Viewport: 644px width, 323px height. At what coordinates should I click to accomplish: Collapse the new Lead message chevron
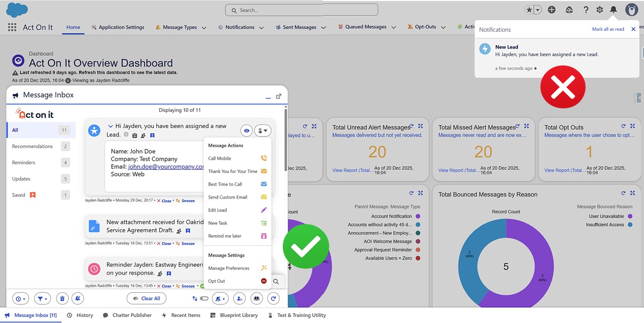[x=110, y=126]
